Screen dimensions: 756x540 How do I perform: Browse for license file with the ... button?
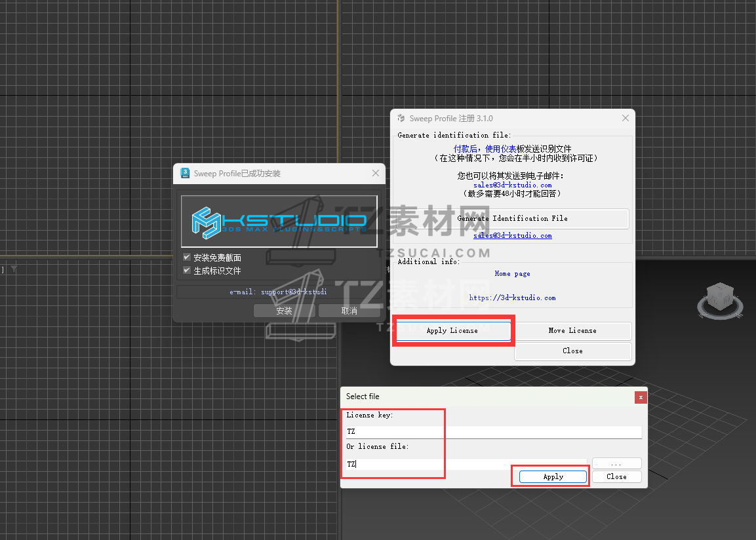coord(616,463)
